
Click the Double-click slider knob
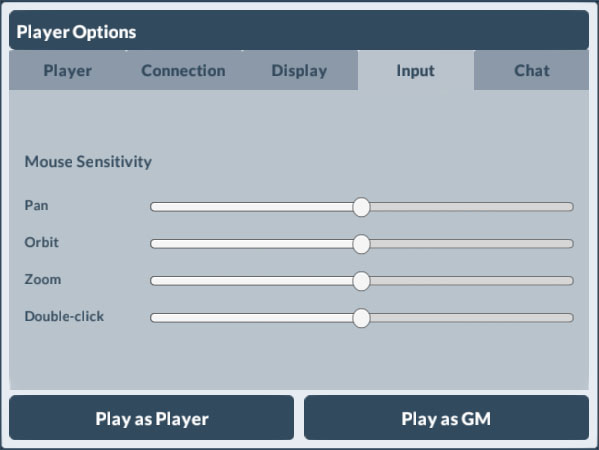coord(361,318)
